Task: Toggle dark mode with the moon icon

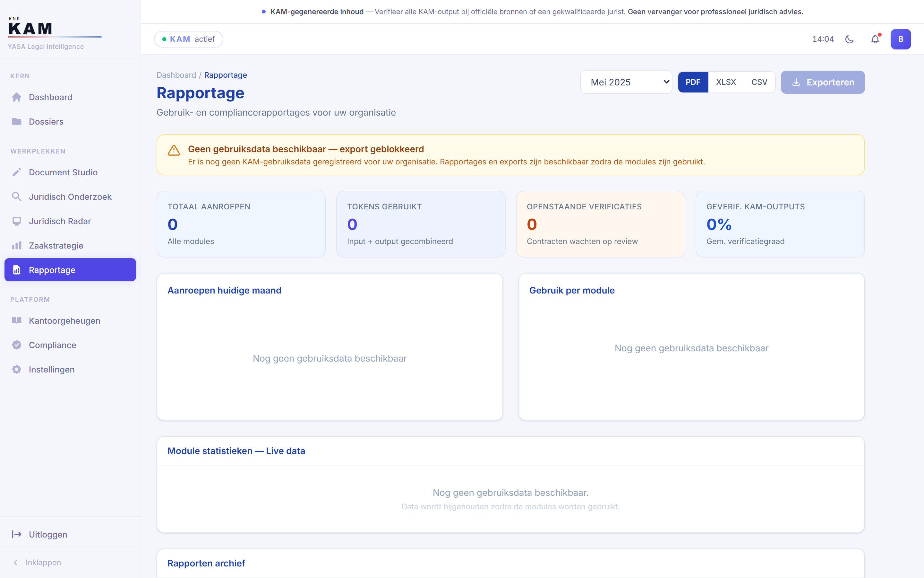Action: 850,39
